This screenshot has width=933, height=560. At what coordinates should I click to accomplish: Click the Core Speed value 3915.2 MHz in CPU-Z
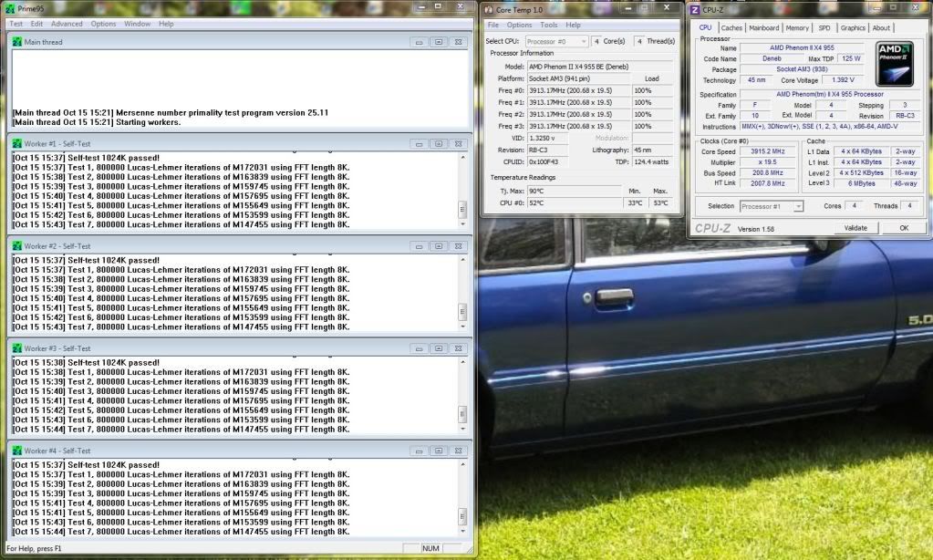[768, 151]
